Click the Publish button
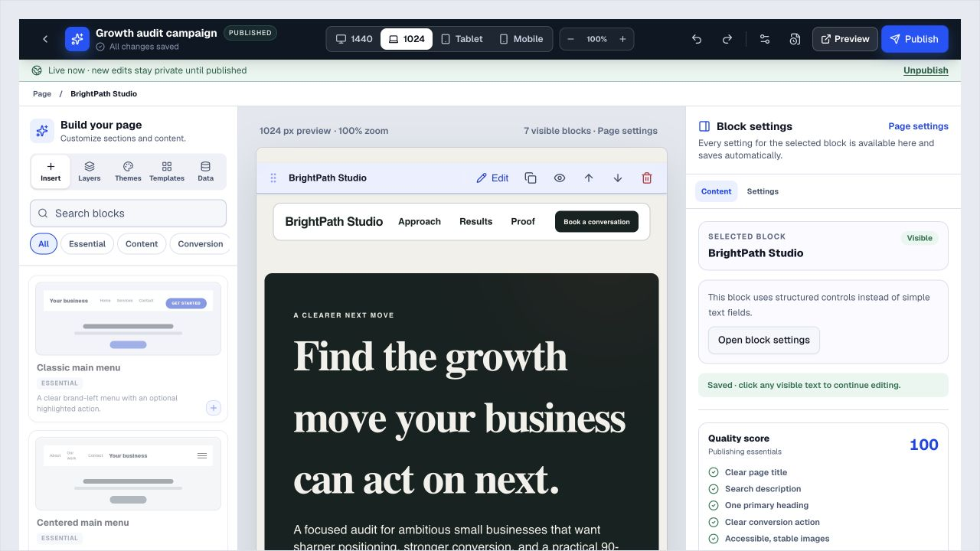The width and height of the screenshot is (980, 551). (x=914, y=39)
